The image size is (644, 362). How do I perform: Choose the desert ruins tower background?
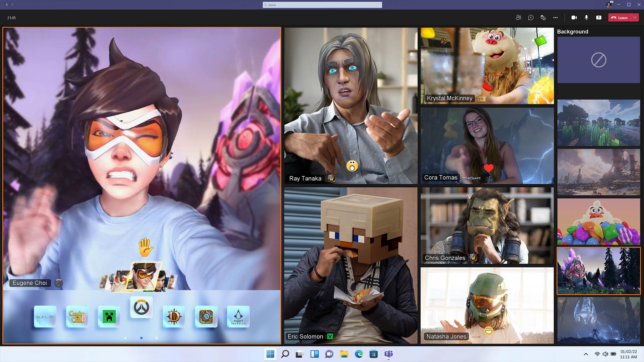[x=599, y=172]
